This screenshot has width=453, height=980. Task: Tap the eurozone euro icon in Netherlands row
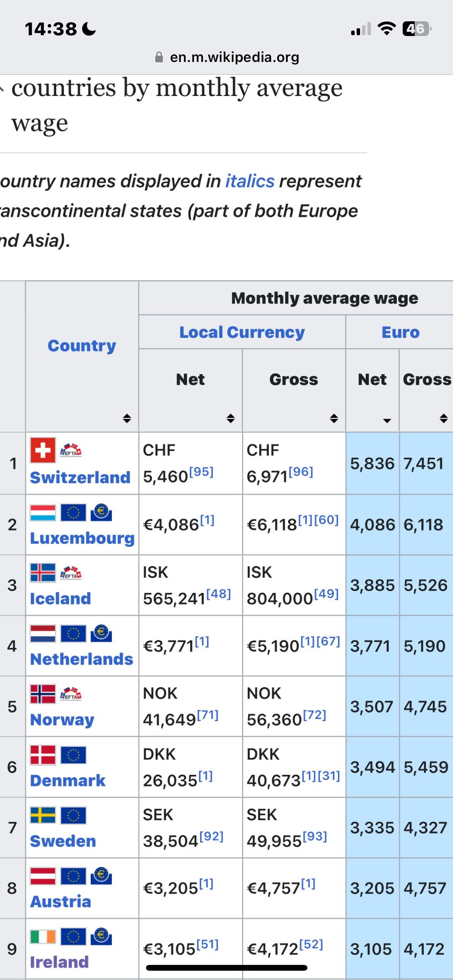click(101, 634)
